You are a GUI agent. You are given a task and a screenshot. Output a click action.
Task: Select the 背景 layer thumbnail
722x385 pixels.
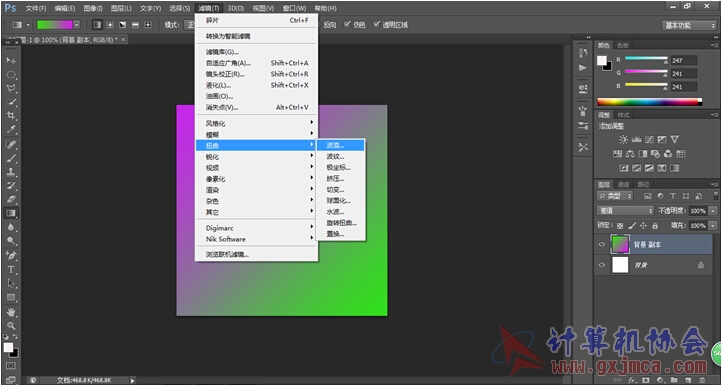[x=620, y=265]
